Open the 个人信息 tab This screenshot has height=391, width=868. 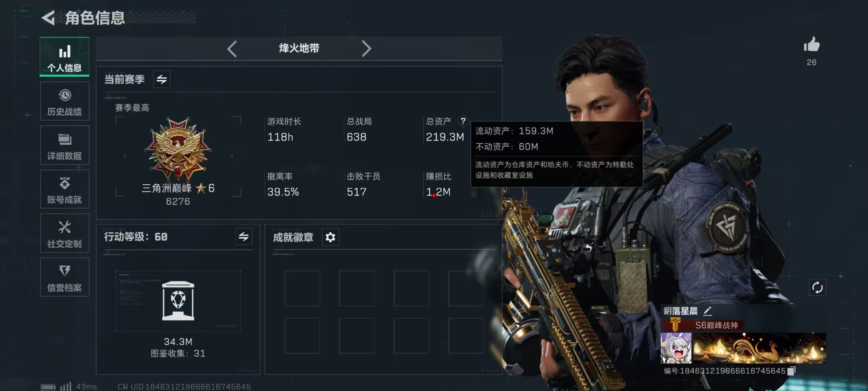[64, 57]
